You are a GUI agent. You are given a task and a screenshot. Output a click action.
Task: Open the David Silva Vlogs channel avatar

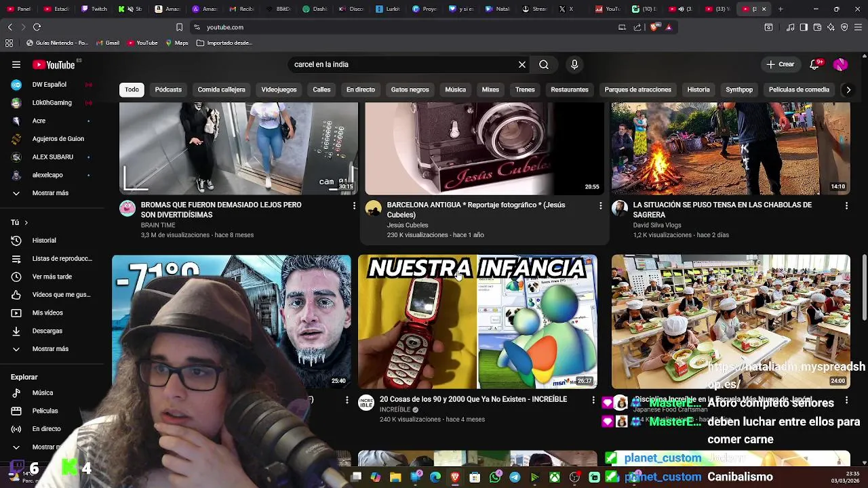(x=620, y=208)
